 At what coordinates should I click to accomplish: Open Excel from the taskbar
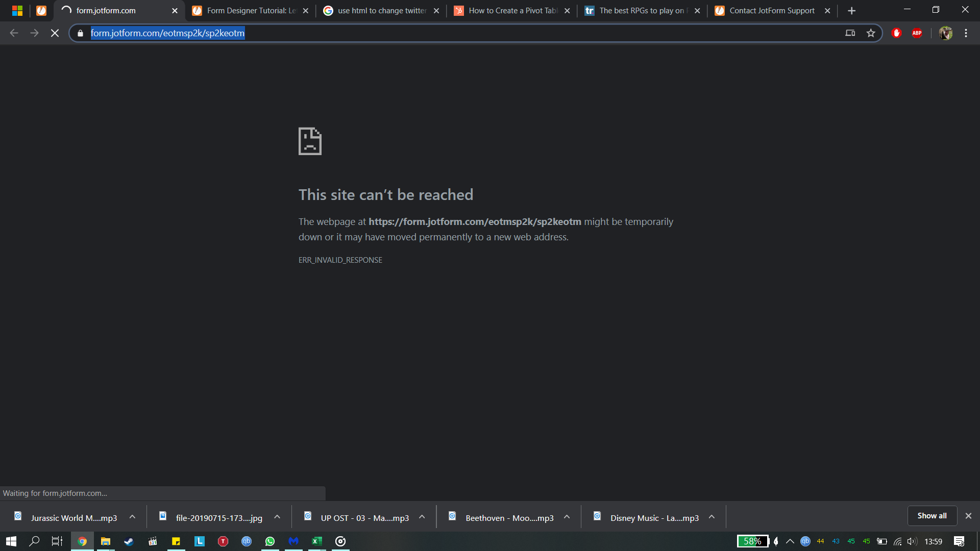[317, 541]
